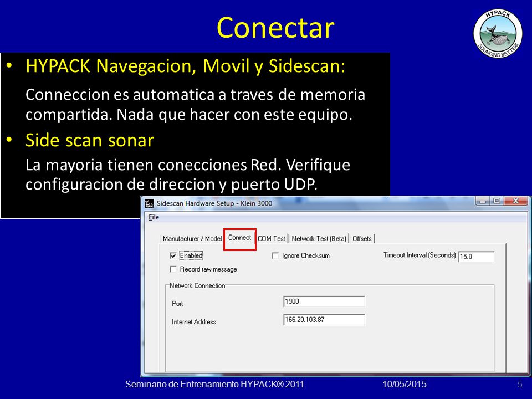This screenshot has height=399, width=532.
Task: Click the 'Timeout Interval (Seconds)' label
Action: [x=420, y=255]
